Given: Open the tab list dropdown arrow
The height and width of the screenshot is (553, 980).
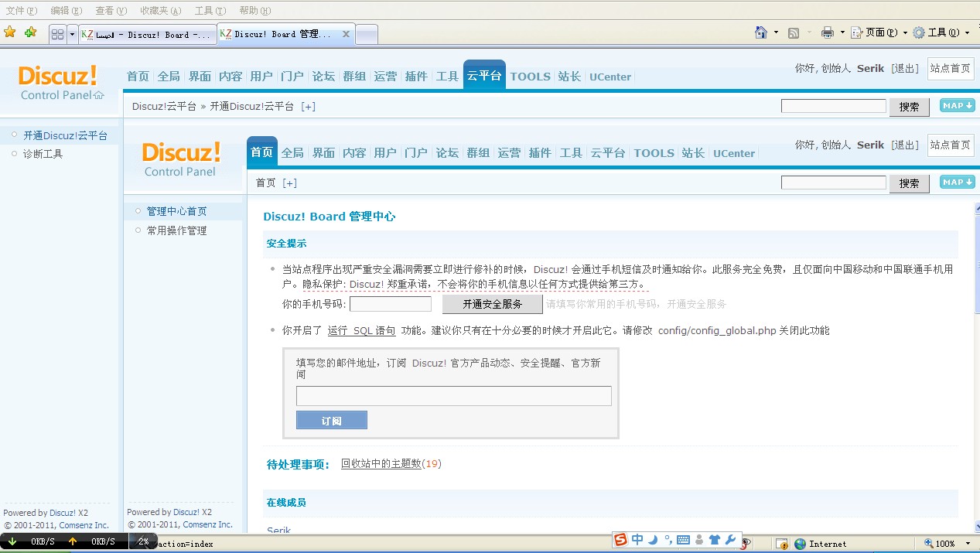Looking at the screenshot, I should click(x=73, y=34).
